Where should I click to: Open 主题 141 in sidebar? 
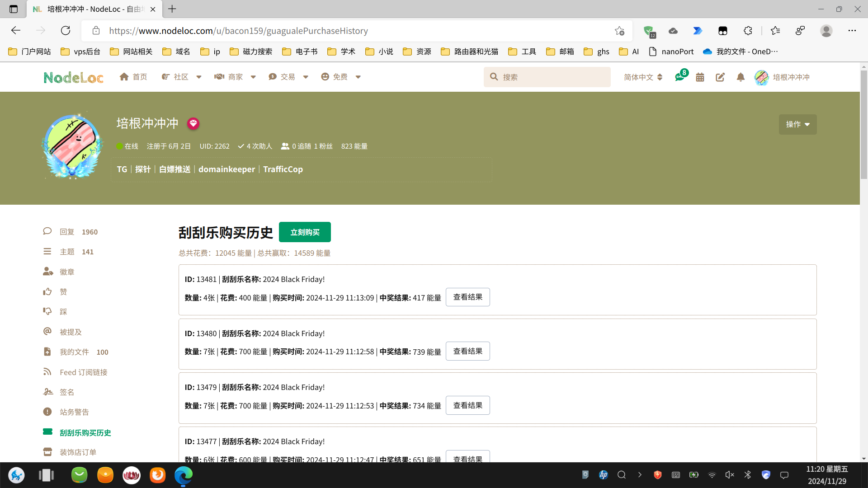[68, 252]
